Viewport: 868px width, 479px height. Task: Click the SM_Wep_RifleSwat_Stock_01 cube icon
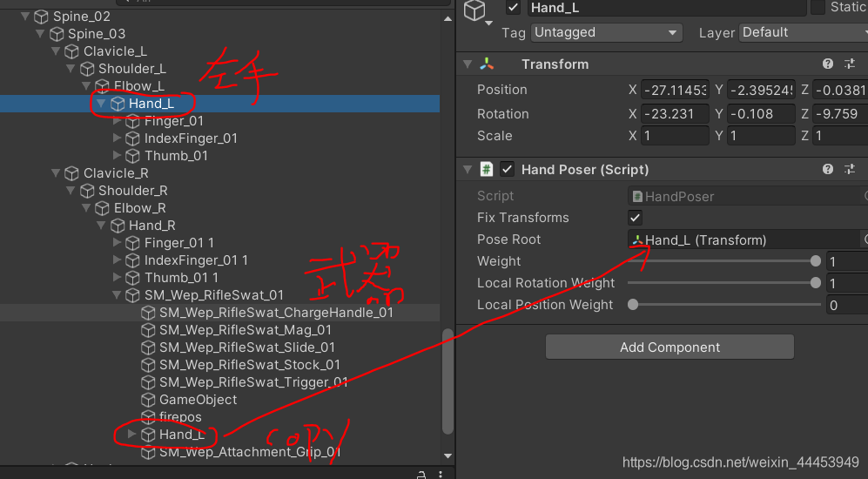[x=148, y=365]
